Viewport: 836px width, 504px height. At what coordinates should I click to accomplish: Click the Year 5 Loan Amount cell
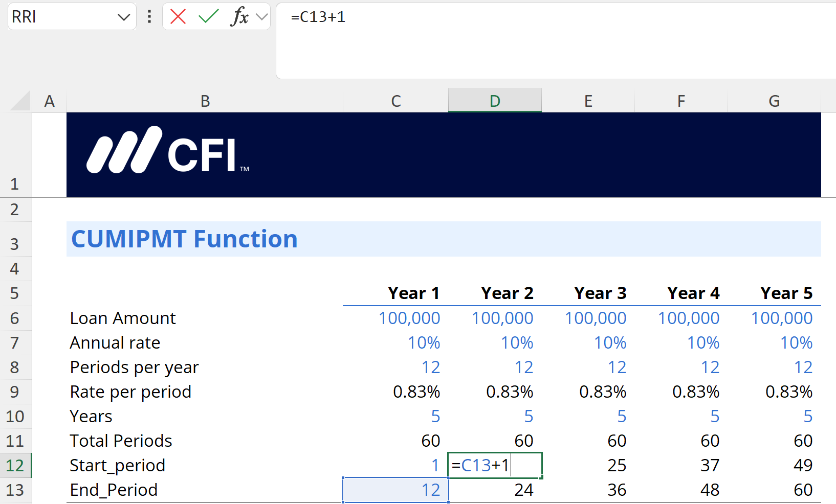click(775, 318)
